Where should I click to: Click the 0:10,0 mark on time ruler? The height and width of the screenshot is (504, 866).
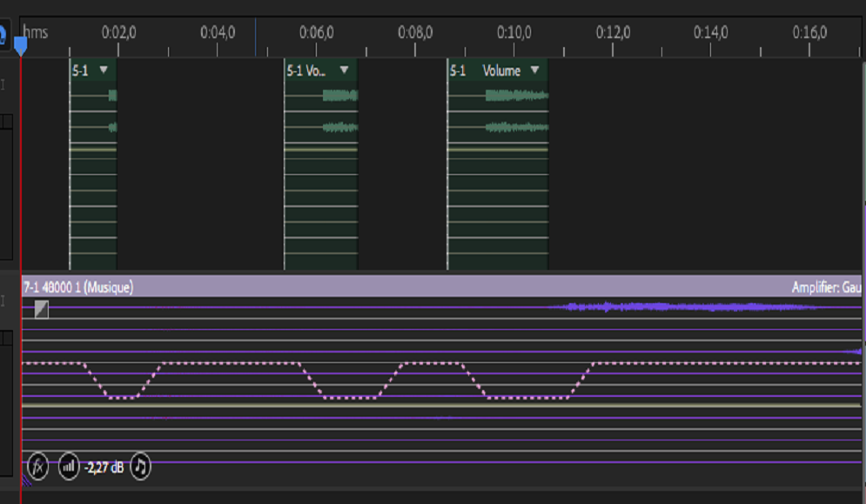coord(514,32)
